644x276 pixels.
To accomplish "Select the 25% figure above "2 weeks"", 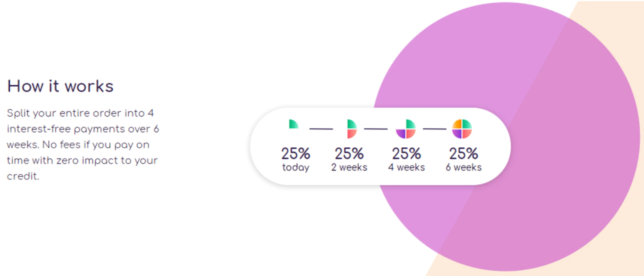I will (x=349, y=154).
